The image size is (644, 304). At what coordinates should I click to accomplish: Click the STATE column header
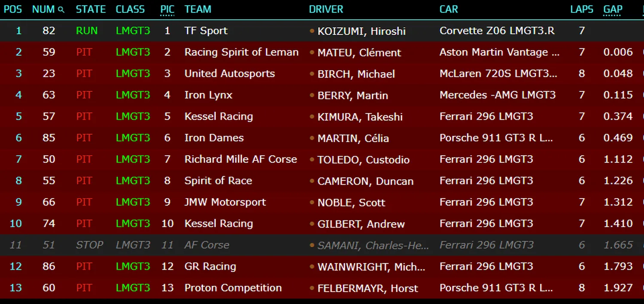click(x=91, y=9)
